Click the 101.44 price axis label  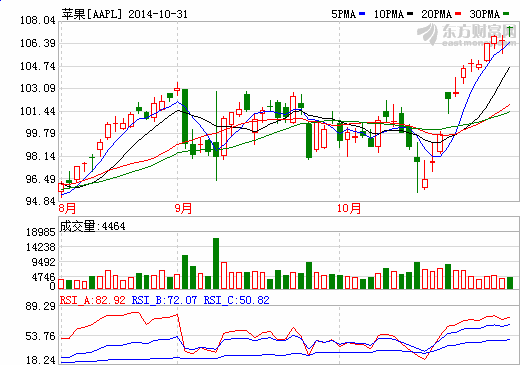coord(37,111)
